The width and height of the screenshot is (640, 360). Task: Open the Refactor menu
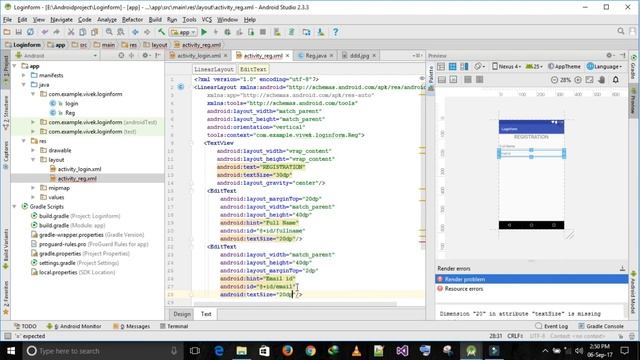[132, 20]
